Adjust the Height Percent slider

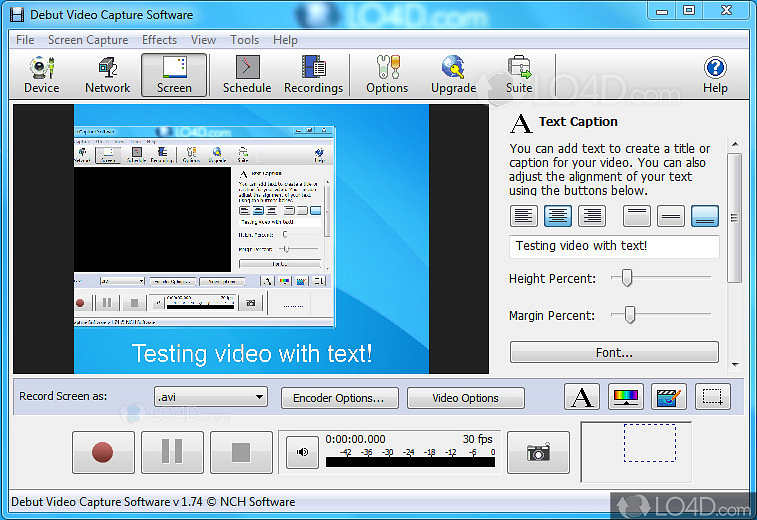click(627, 278)
